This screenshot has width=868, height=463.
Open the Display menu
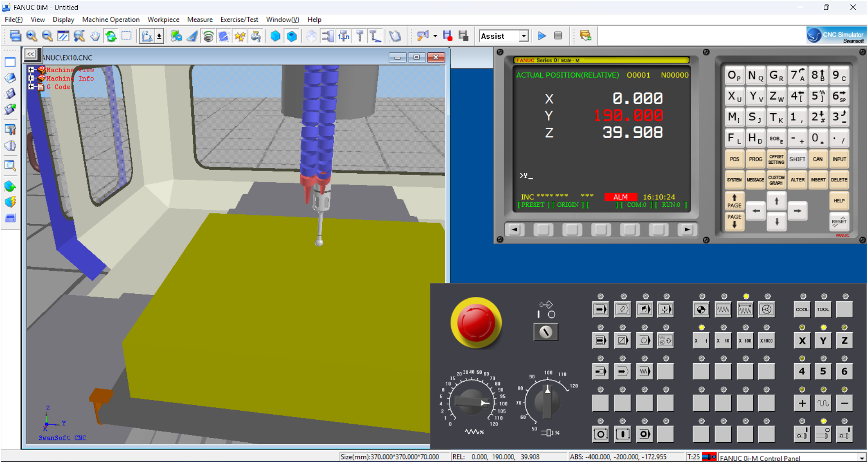point(63,19)
